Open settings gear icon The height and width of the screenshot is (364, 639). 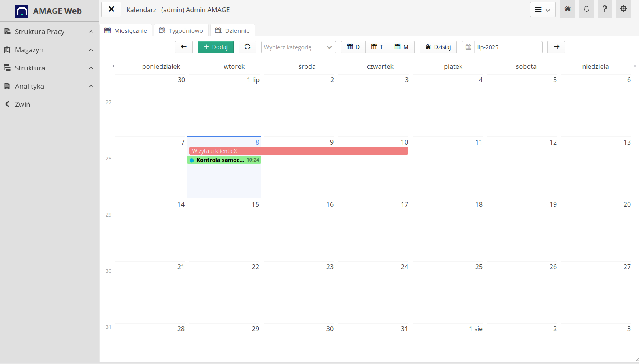[623, 9]
